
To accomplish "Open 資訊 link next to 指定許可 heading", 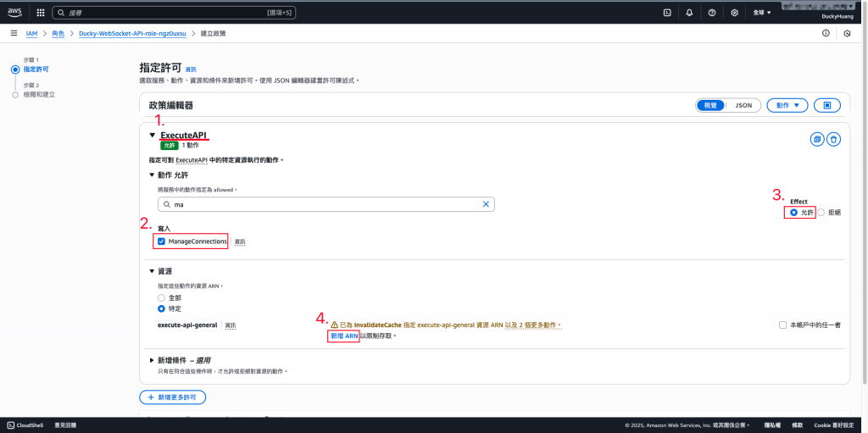I will coord(191,69).
